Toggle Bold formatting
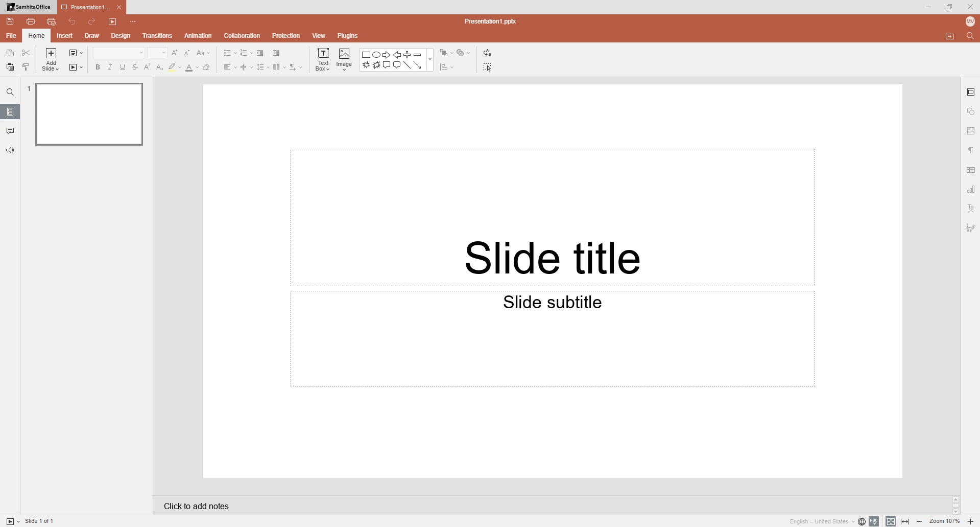The image size is (980, 527). point(98,67)
